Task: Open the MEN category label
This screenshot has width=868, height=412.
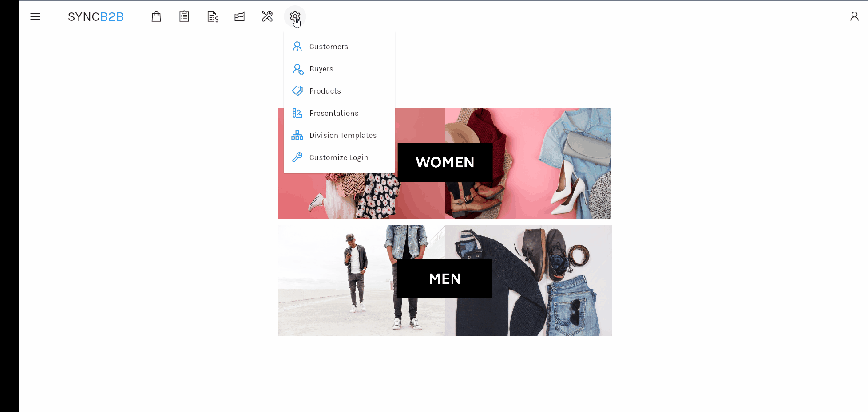Action: 445,279
